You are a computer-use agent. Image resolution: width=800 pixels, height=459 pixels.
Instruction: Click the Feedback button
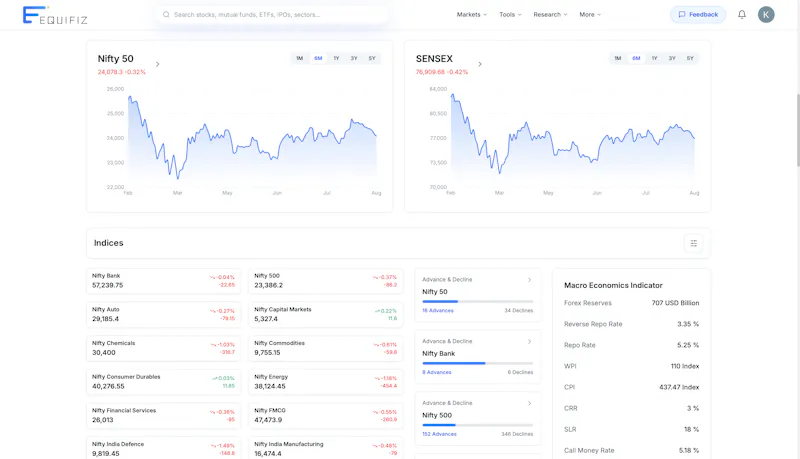698,15
